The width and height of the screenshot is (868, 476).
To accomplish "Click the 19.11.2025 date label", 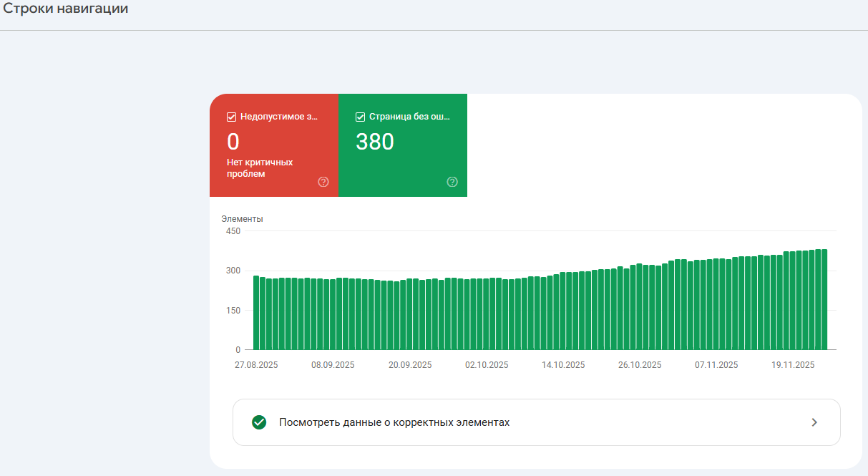I will 793,365.
